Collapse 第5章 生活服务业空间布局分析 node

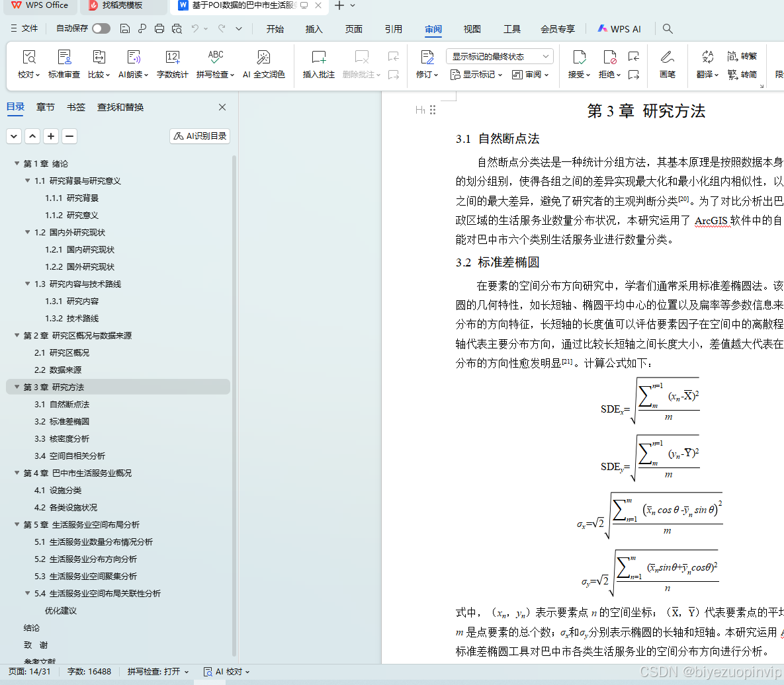(x=17, y=524)
